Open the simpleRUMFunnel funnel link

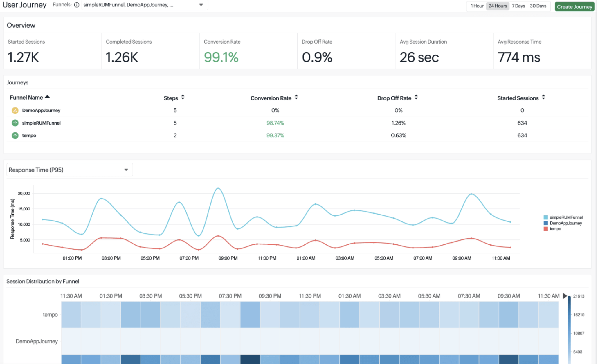pos(41,123)
